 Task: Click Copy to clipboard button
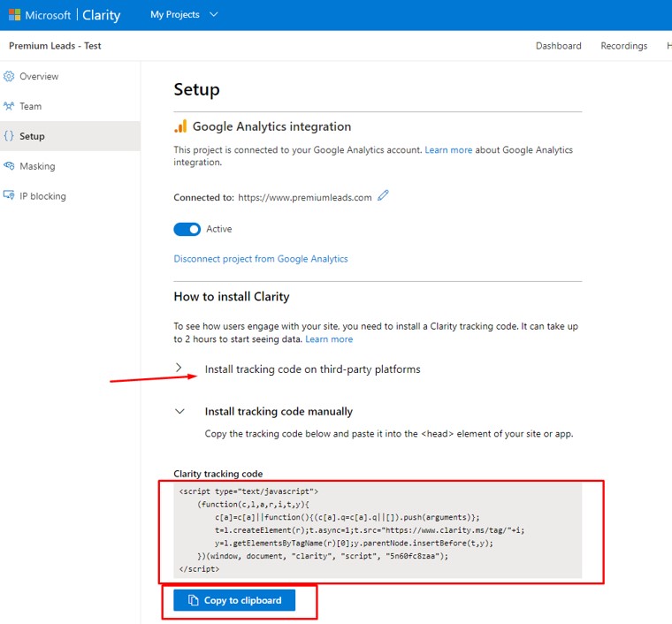[x=234, y=600]
